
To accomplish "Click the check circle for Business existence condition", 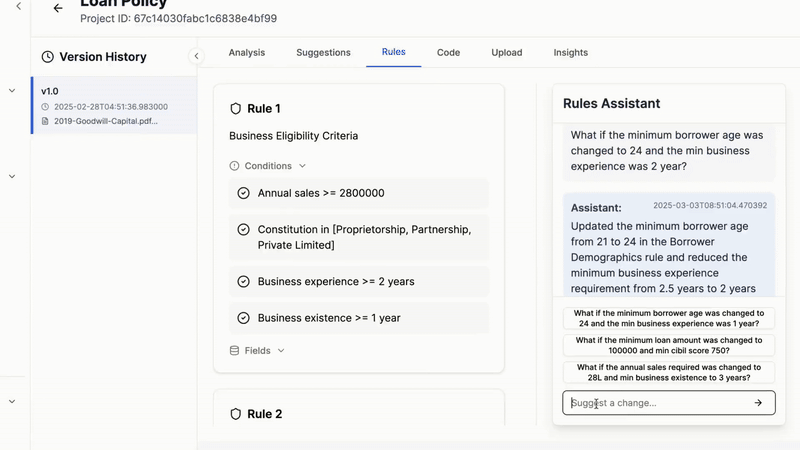I will 243,318.
